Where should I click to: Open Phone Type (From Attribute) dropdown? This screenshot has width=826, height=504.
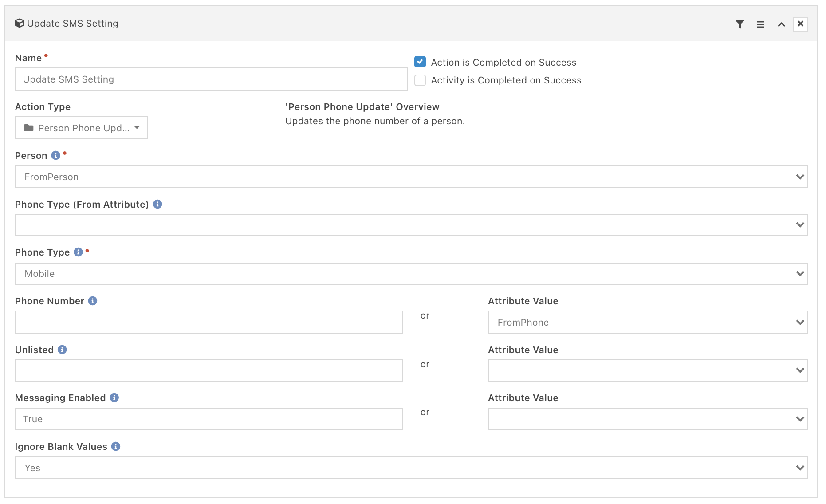pyautogui.click(x=411, y=225)
